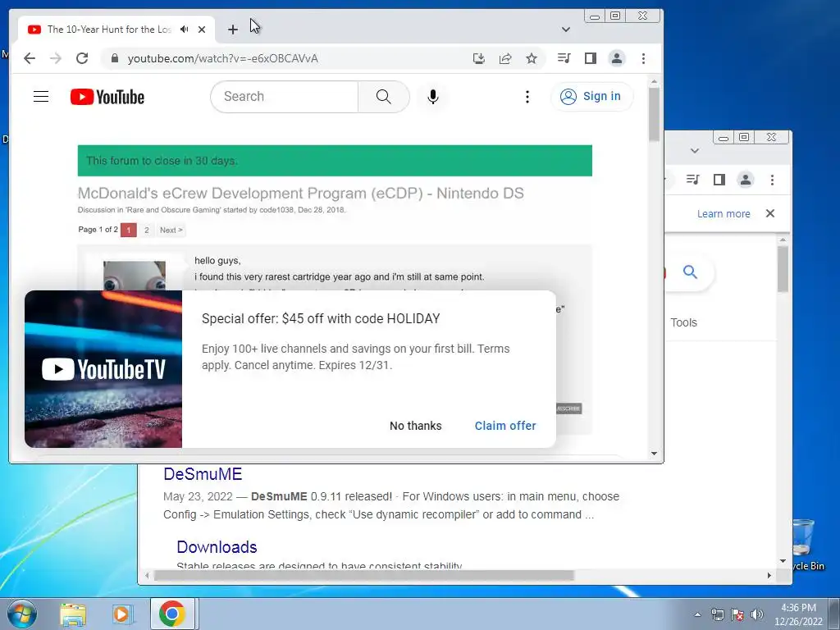The height and width of the screenshot is (630, 840).
Task: Click the front window vertical scrollbar
Action: coord(654,114)
